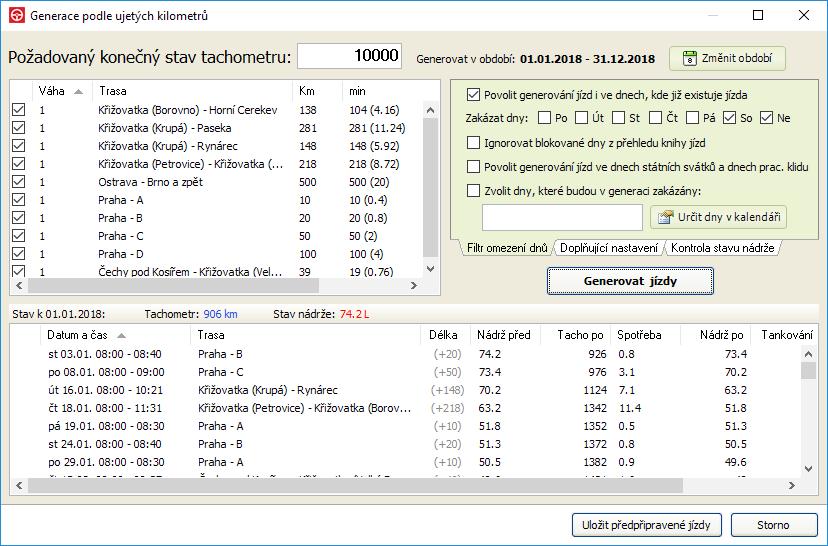Click trips table horizontal scroll-left arrow

tap(19, 485)
